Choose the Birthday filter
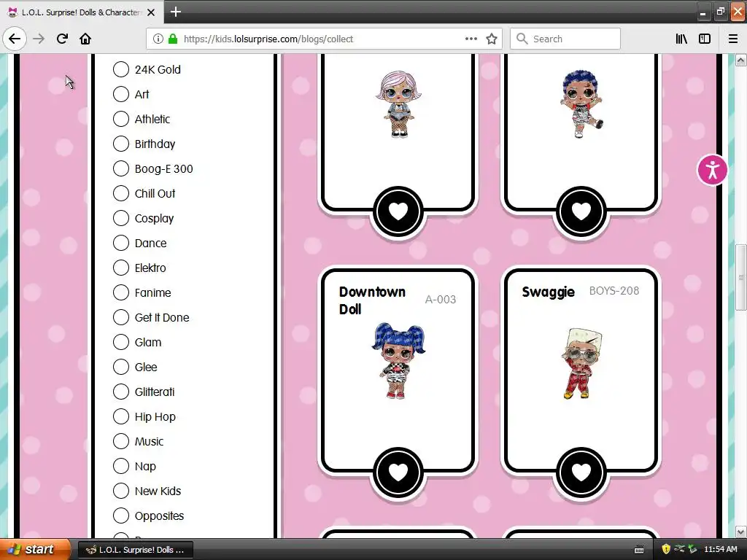This screenshot has width=747, height=560. 144,144
